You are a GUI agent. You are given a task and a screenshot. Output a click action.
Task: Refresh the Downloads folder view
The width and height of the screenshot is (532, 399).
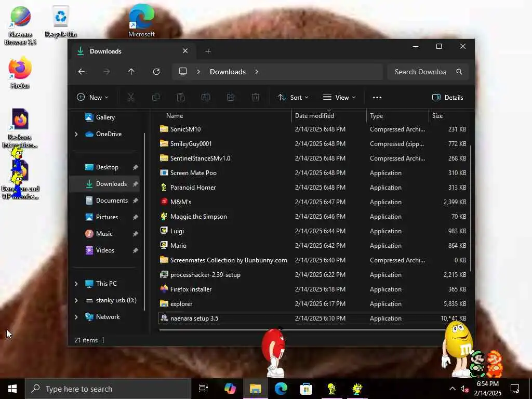click(156, 72)
